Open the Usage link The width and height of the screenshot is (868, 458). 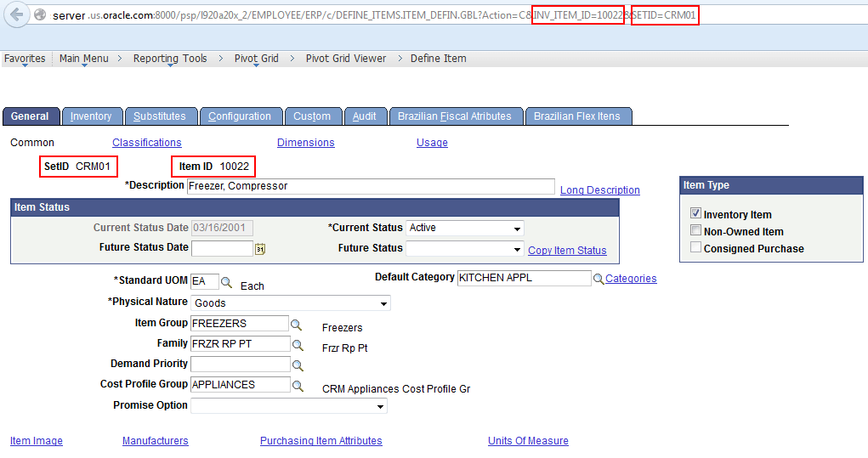tap(432, 143)
